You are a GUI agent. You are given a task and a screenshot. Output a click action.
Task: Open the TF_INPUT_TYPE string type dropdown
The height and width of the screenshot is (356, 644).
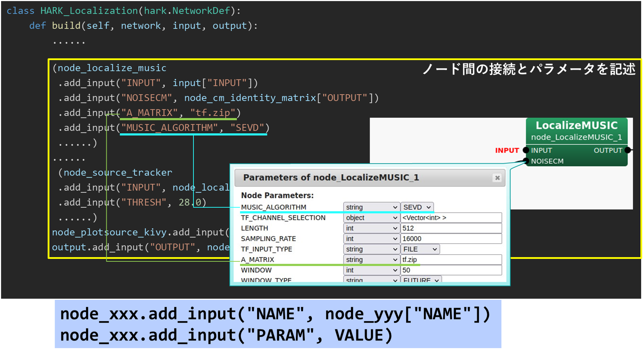coord(371,249)
